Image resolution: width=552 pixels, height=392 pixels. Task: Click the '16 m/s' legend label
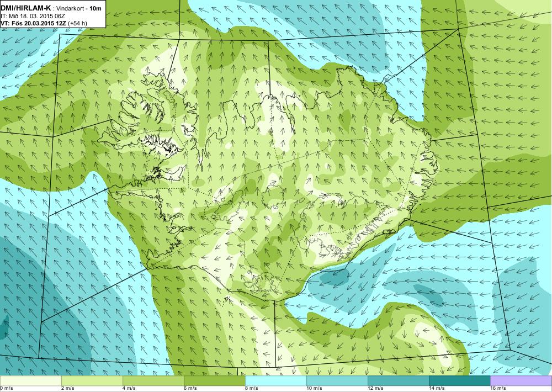click(498, 389)
